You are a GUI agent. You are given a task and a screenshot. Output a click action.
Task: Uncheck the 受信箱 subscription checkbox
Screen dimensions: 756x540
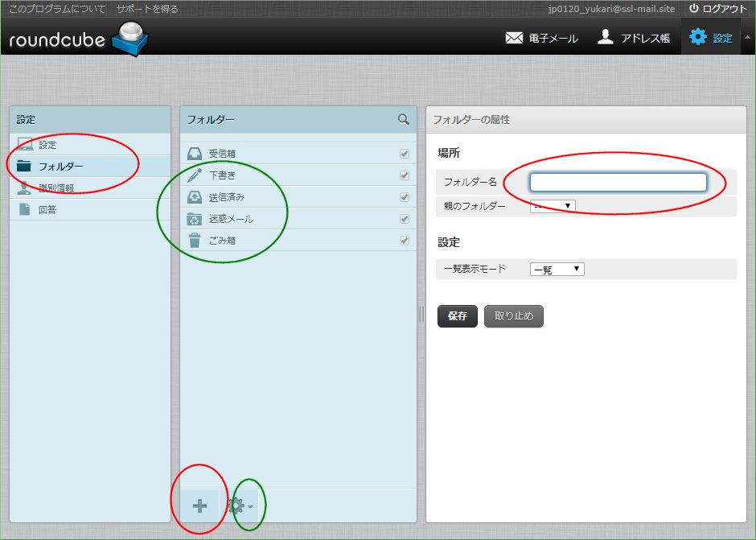(403, 154)
